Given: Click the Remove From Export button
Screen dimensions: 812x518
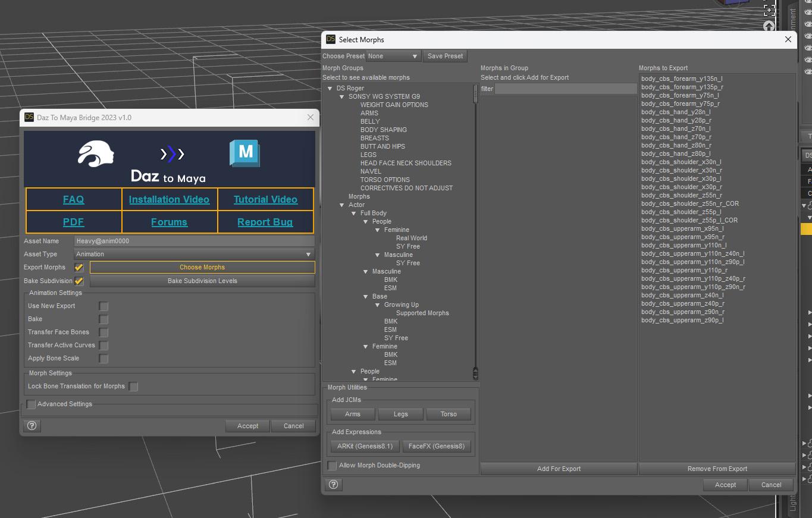Looking at the screenshot, I should click(x=717, y=469).
